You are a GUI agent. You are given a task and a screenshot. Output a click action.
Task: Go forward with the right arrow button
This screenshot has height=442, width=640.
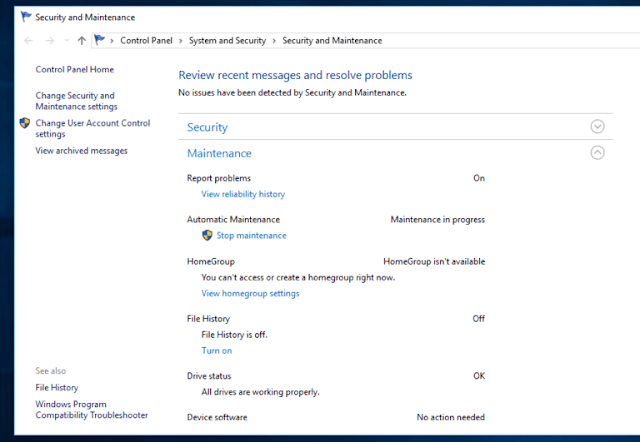(49, 40)
